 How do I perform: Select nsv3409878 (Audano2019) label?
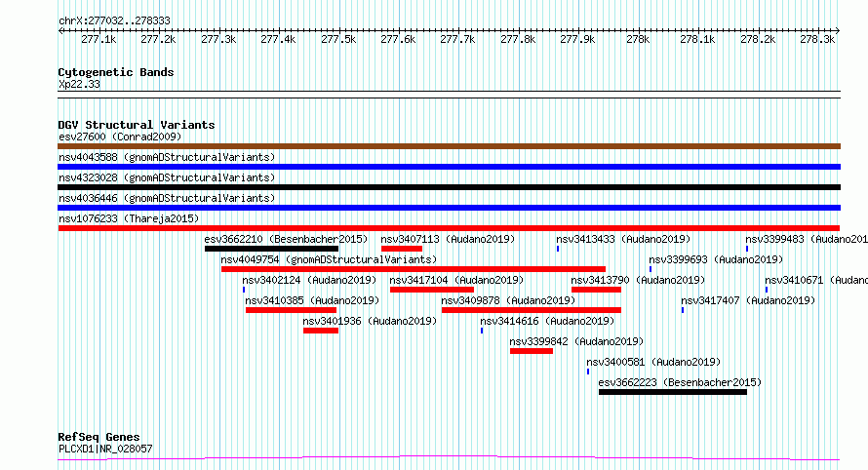[x=508, y=300]
